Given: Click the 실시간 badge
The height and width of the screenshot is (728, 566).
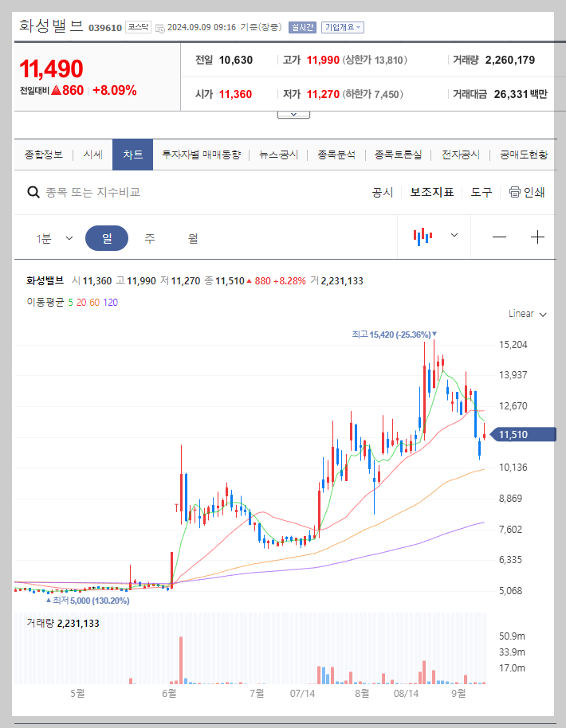Looking at the screenshot, I should (301, 27).
